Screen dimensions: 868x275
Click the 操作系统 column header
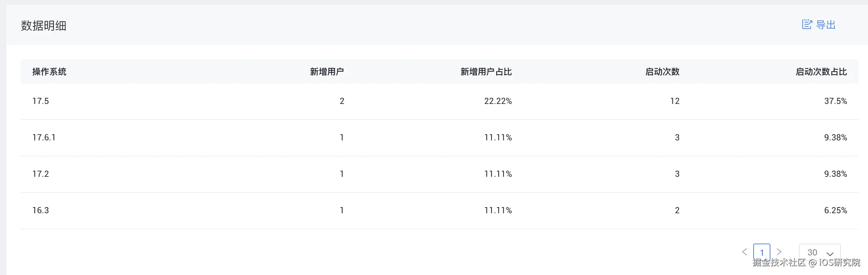click(49, 72)
